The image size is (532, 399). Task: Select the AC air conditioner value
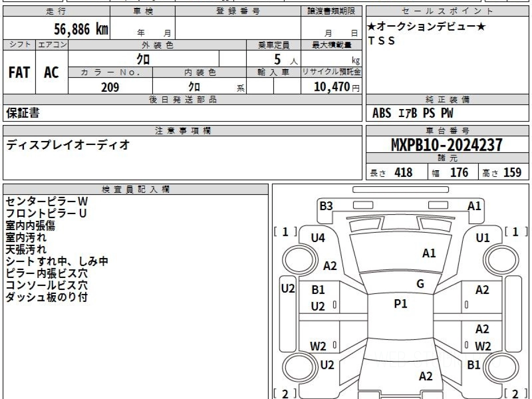pos(51,73)
